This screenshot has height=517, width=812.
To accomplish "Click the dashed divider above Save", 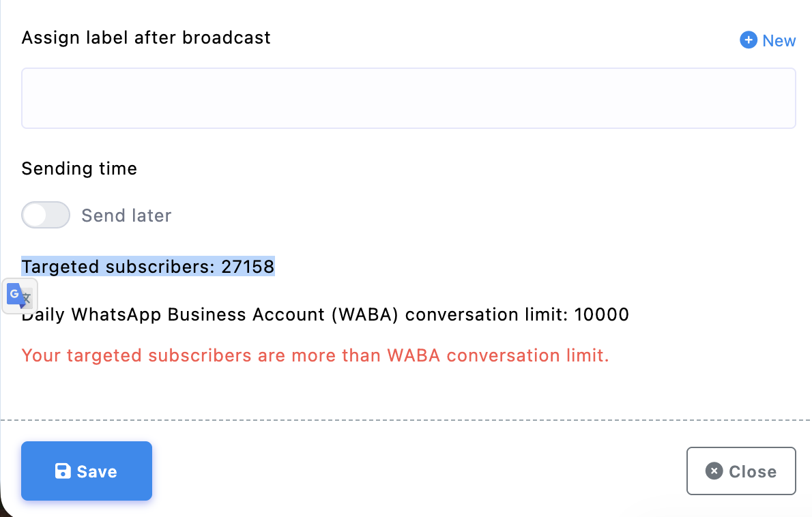I will click(x=406, y=419).
